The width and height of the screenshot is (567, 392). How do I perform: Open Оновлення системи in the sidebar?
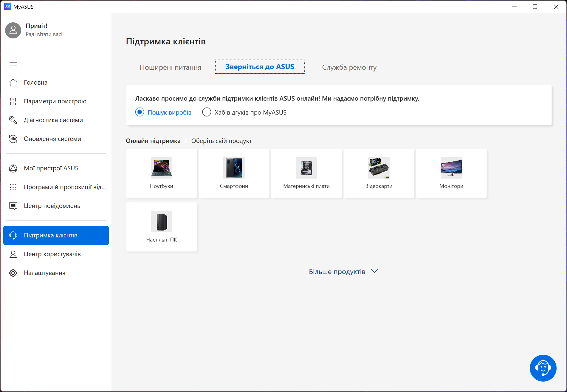point(56,139)
